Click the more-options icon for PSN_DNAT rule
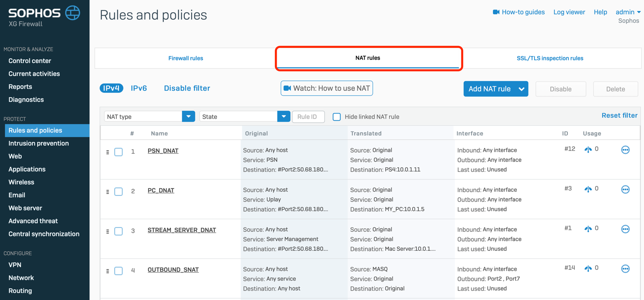The width and height of the screenshot is (644, 300). (625, 150)
